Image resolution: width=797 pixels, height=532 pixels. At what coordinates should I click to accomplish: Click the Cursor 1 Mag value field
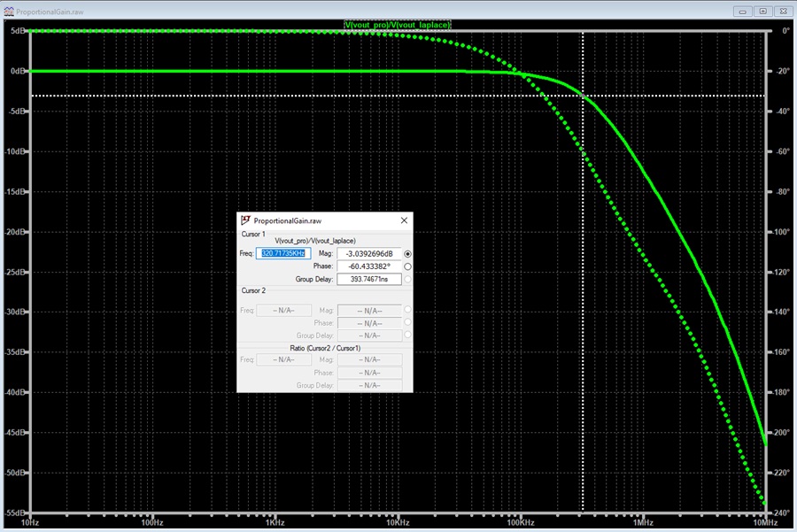(369, 253)
